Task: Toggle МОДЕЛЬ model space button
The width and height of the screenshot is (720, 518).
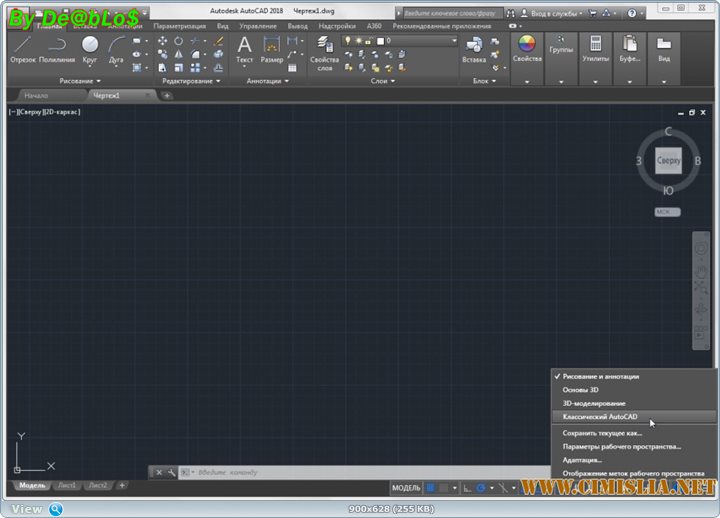Action: coord(405,487)
